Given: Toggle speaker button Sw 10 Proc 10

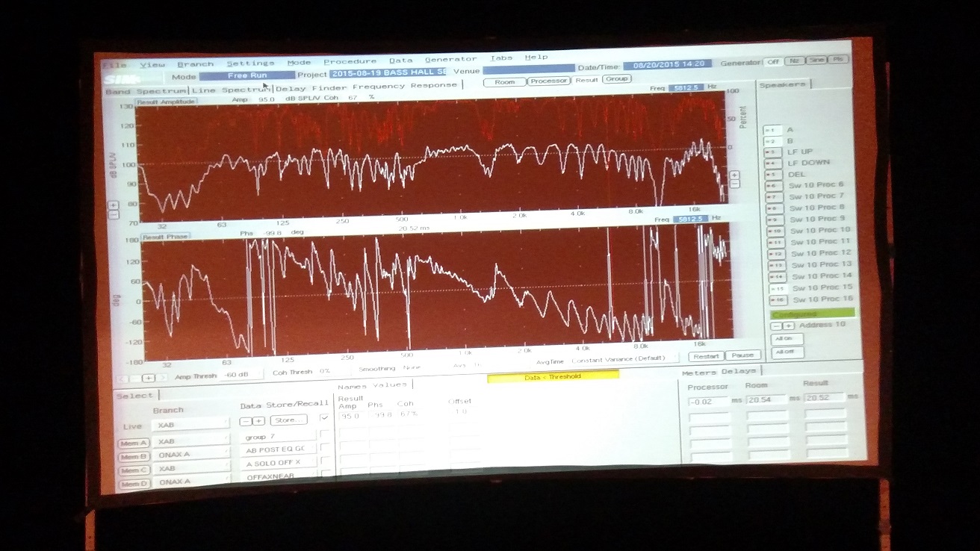Looking at the screenshot, I should (776, 231).
